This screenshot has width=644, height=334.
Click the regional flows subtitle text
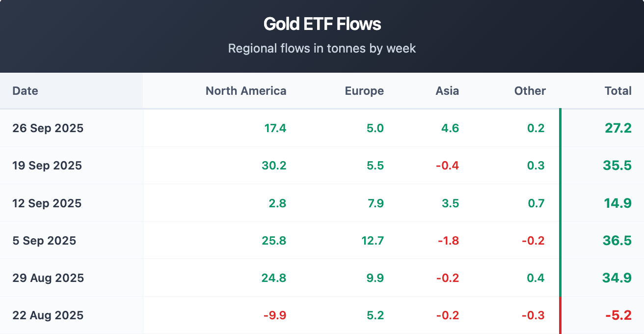point(322,49)
